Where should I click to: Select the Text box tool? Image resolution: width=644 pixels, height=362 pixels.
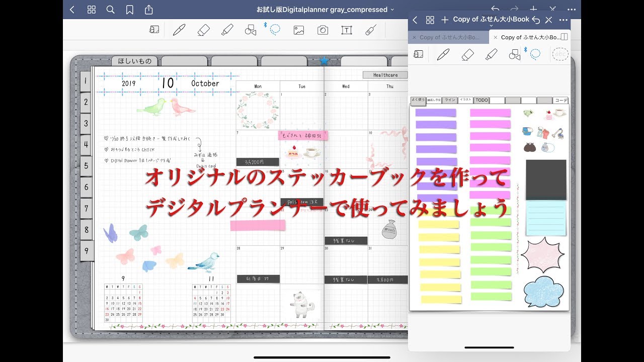[x=347, y=30]
